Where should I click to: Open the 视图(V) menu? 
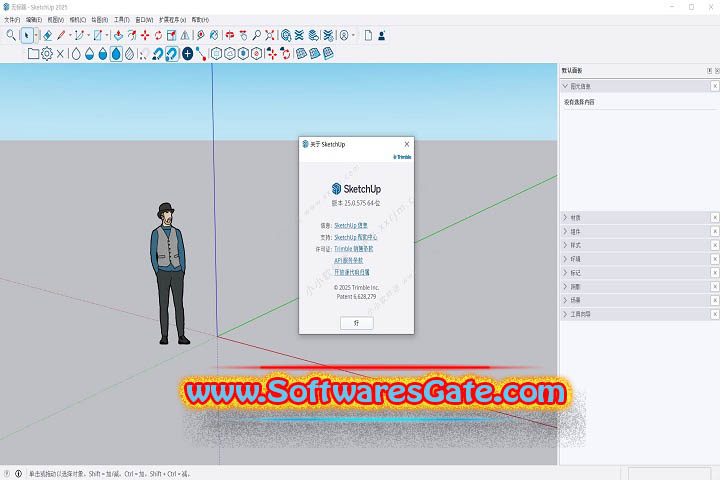[x=56, y=20]
